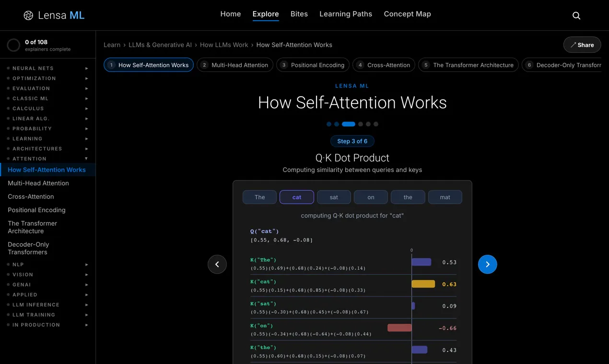
Task: Expand the Probability section
Action: point(48,128)
